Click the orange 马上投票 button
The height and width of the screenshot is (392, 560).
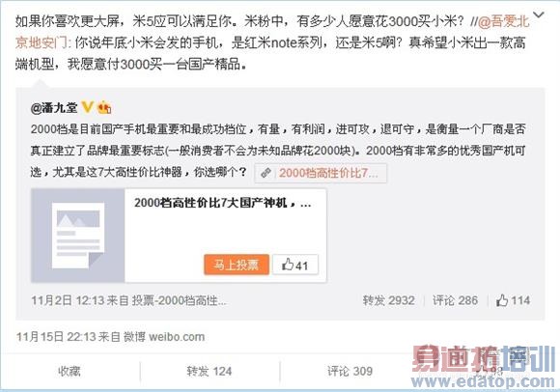pos(237,265)
